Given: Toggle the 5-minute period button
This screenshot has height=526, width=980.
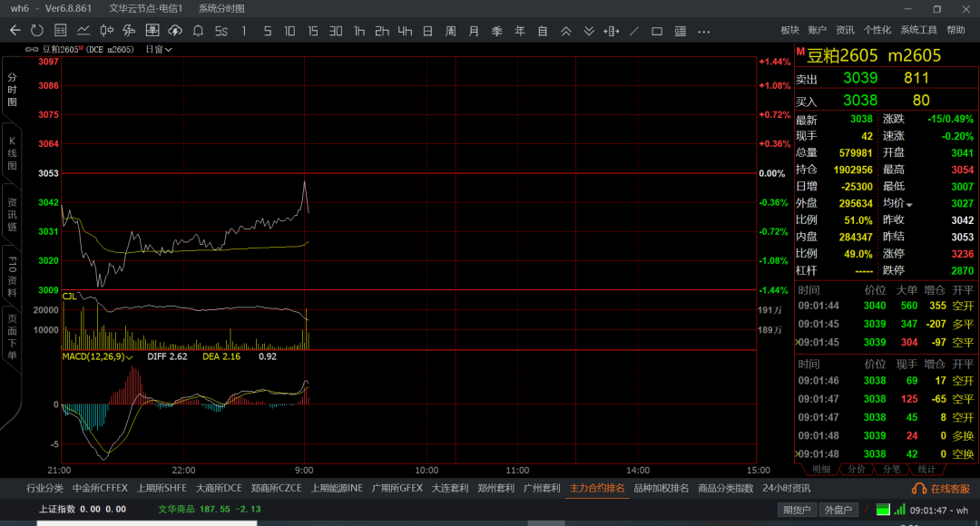Looking at the screenshot, I should pyautogui.click(x=268, y=31).
